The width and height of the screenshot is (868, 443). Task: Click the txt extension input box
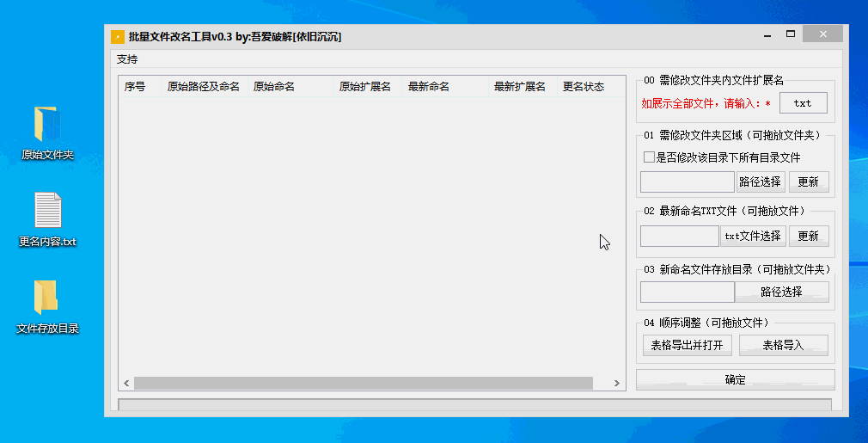804,103
